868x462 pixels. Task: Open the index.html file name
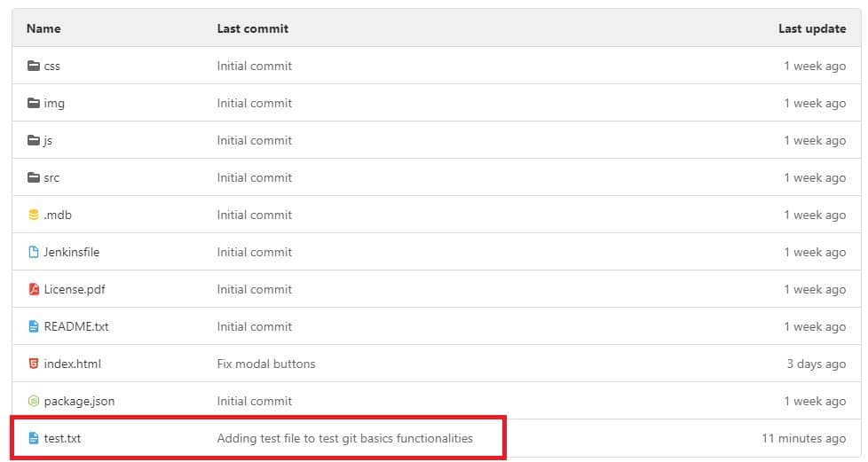point(72,364)
